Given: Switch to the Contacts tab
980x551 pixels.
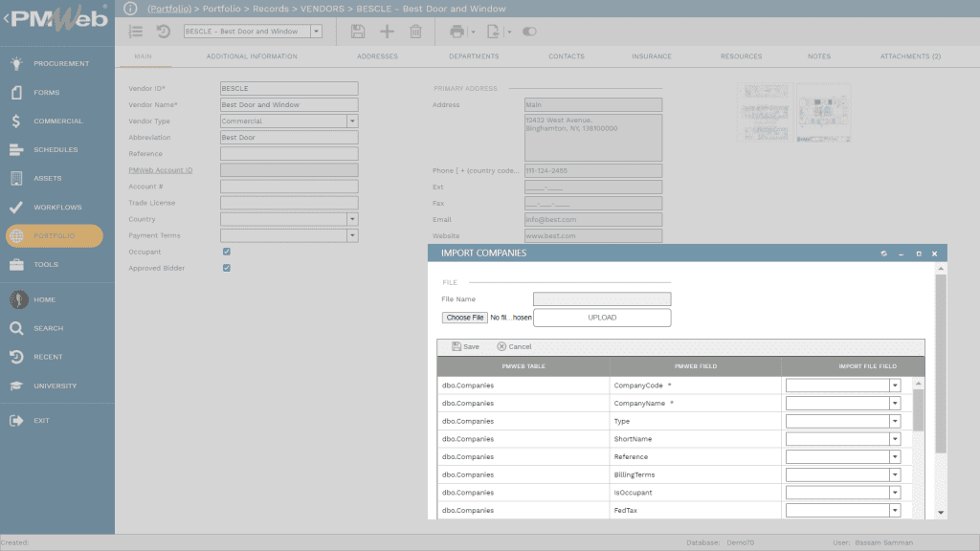Looking at the screenshot, I should coord(567,56).
